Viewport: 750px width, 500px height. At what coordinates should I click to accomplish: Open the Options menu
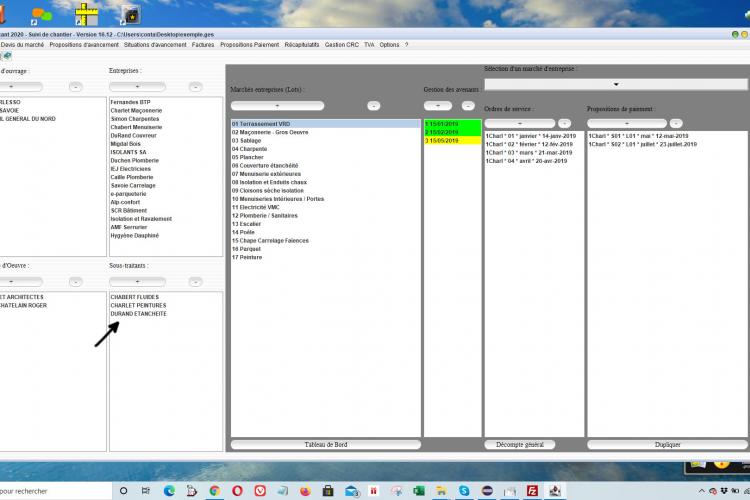[x=389, y=44]
